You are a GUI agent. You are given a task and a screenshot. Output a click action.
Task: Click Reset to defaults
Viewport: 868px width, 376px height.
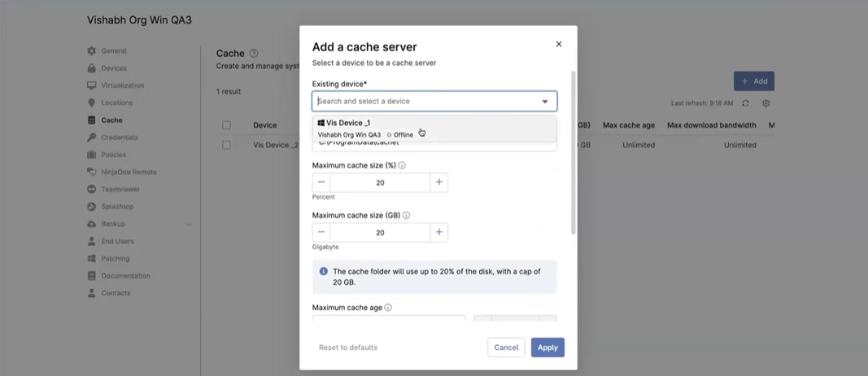(348, 348)
